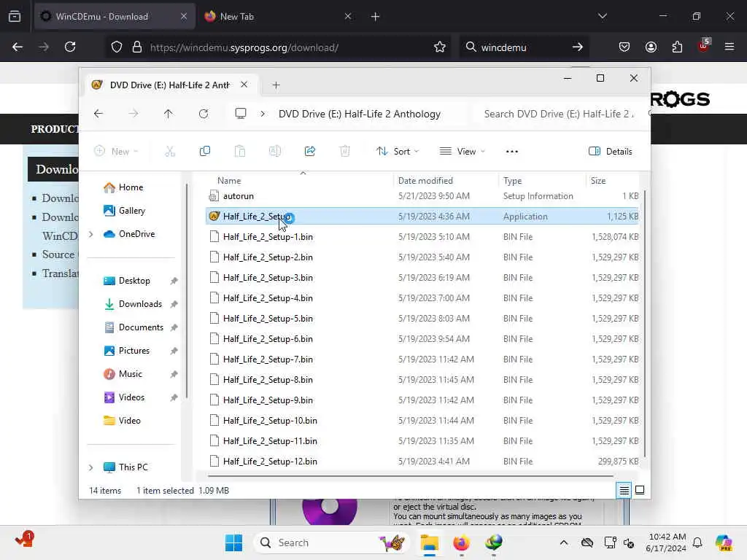Open Pictures in the navigation pane
The height and width of the screenshot is (560, 747).
[x=126, y=351]
